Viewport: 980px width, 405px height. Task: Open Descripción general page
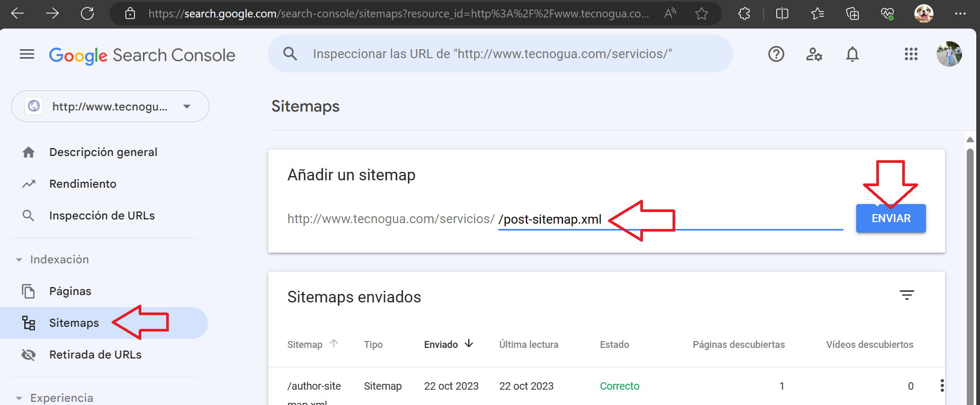click(103, 152)
